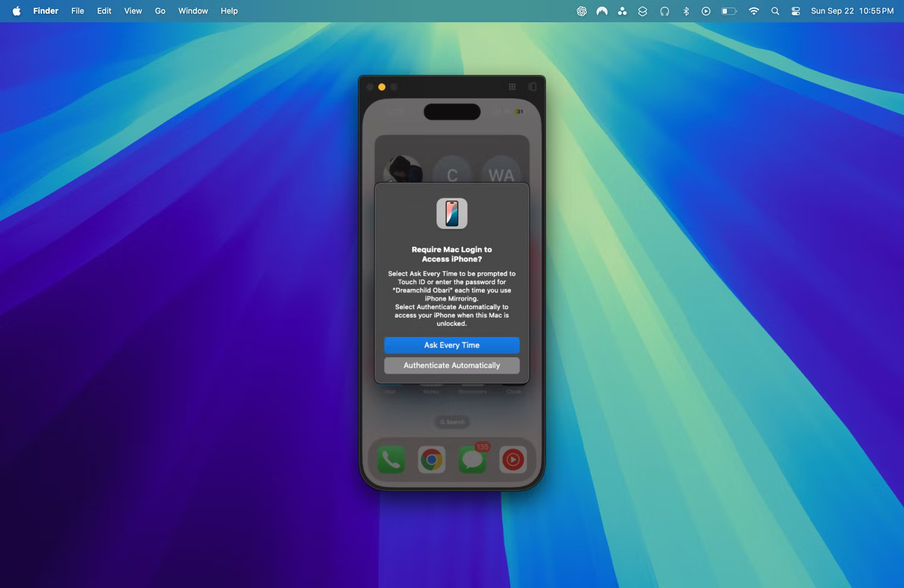The image size is (904, 588).
Task: Click the WA contact avatar in widget
Action: (x=501, y=170)
